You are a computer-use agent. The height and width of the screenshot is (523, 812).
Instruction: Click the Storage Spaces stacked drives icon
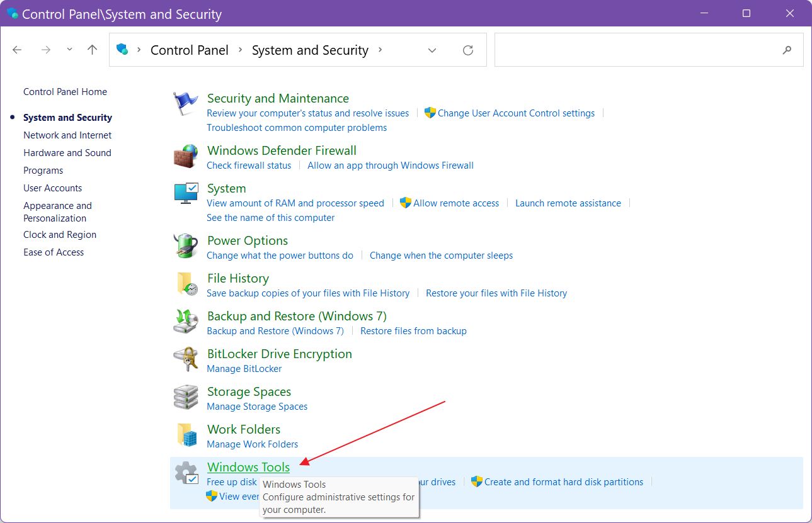186,397
